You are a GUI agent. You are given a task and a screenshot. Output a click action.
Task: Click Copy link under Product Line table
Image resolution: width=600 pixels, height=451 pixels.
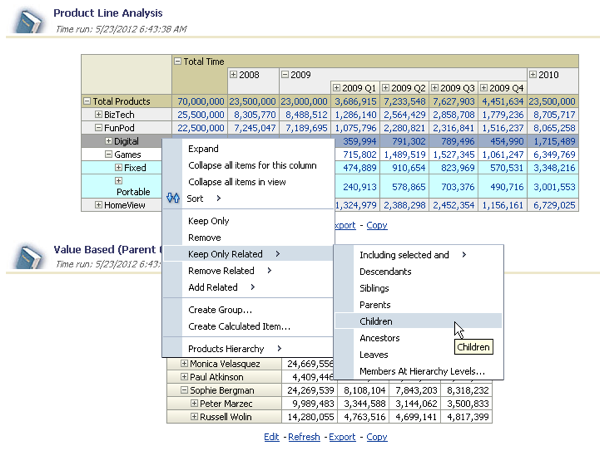click(377, 225)
